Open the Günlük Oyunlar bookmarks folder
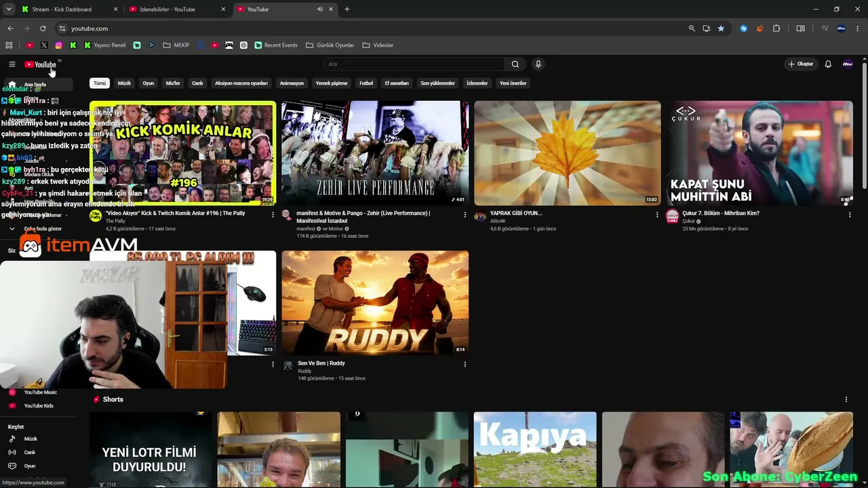 (x=330, y=45)
